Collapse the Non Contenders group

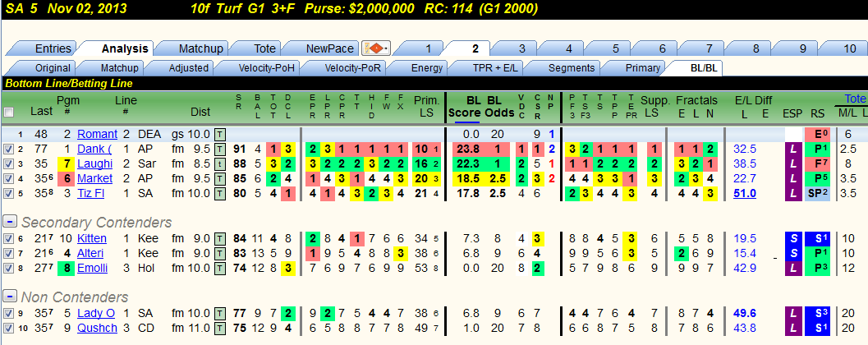(x=9, y=297)
